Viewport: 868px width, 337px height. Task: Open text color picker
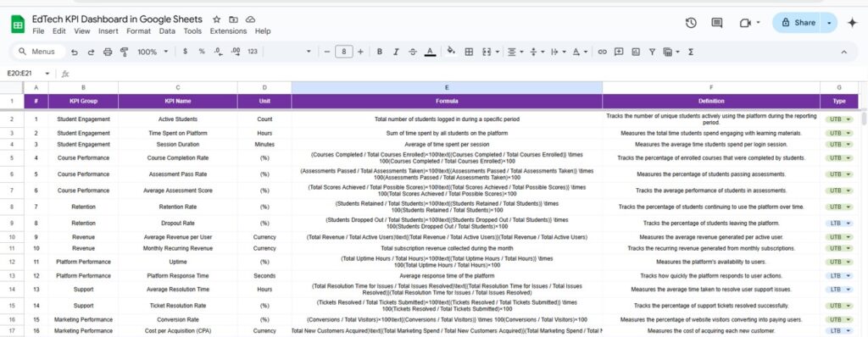click(x=430, y=52)
